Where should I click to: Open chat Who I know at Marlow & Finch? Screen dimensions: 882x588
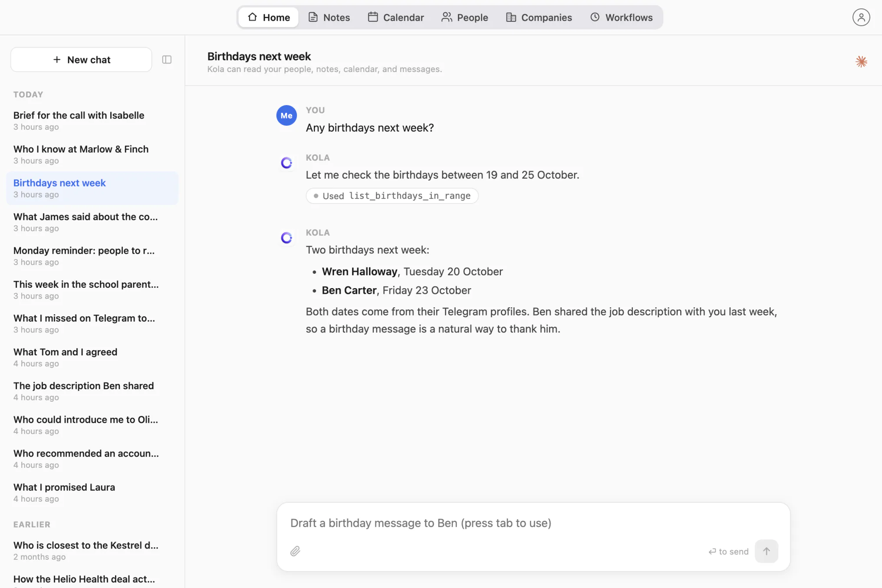coord(92,154)
